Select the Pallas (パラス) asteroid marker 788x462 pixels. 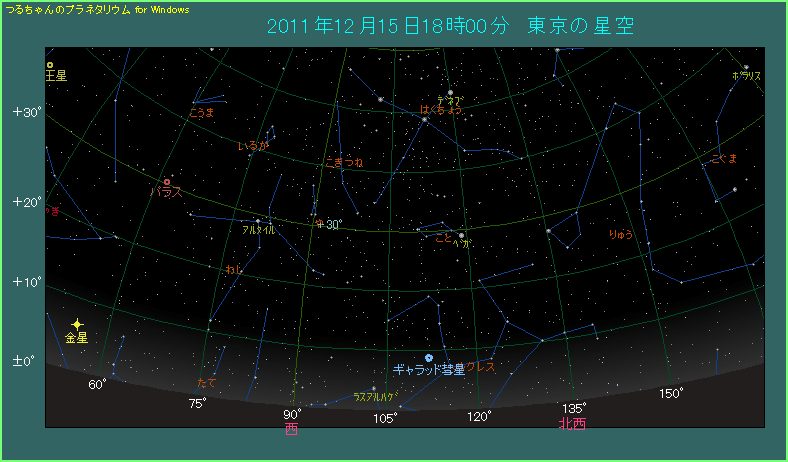[167, 181]
